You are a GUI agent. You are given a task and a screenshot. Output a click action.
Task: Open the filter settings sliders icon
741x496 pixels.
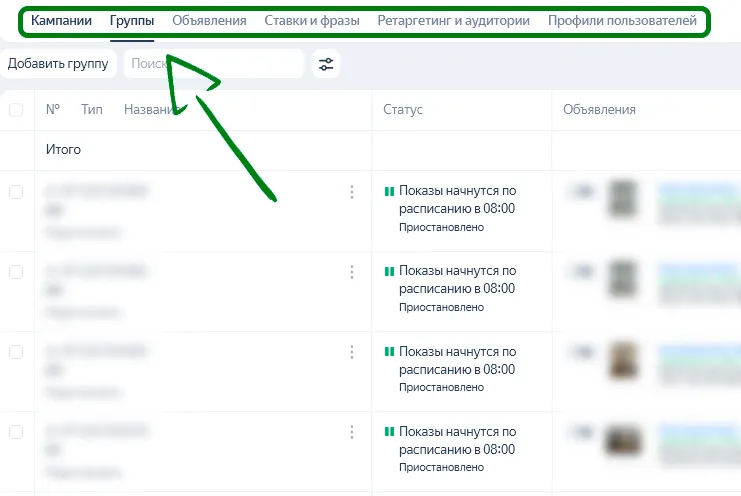click(x=326, y=64)
